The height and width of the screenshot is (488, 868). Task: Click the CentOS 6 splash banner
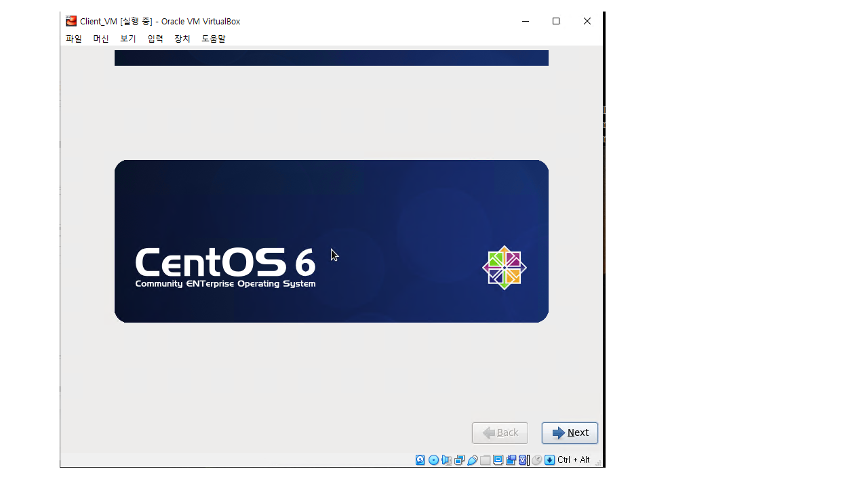331,241
